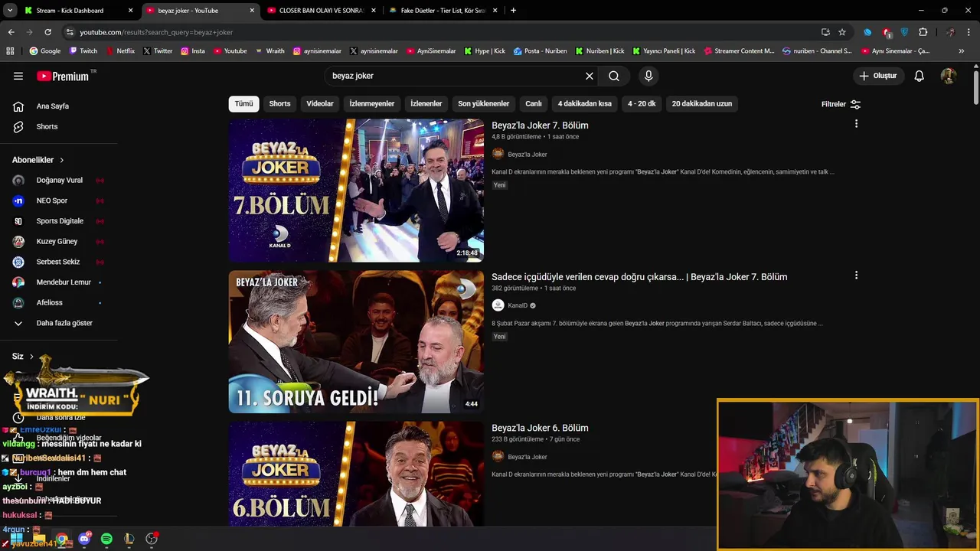Open Beyaz'la Joker 6. Bölüm title link
The width and height of the screenshot is (980, 551).
[540, 429]
